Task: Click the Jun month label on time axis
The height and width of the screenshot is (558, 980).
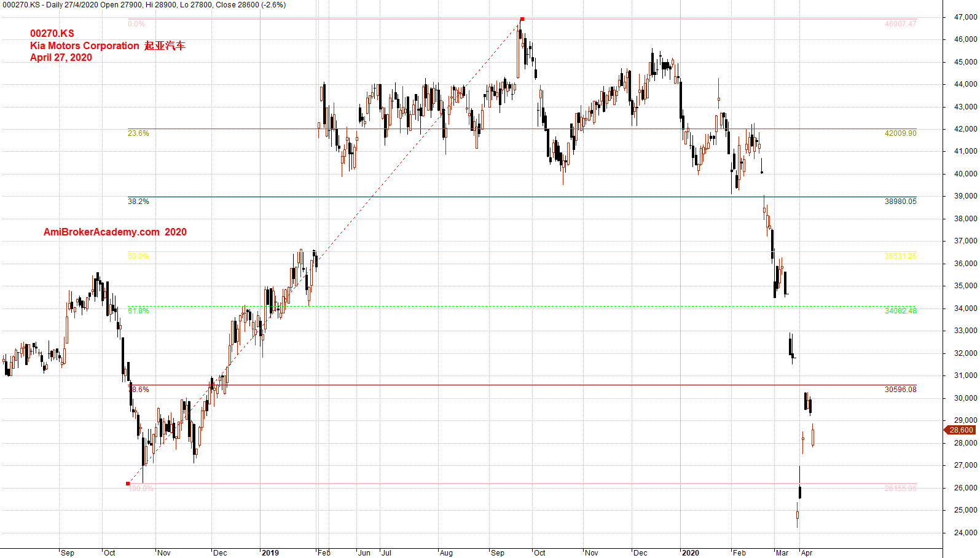Action: (x=364, y=553)
